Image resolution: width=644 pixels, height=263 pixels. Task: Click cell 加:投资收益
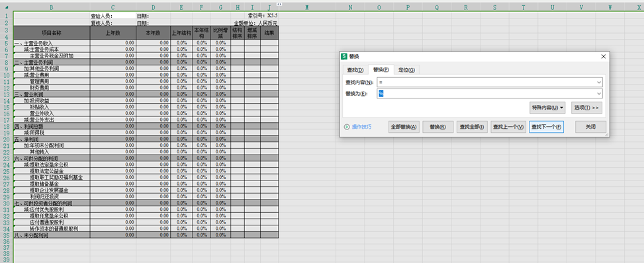[x=52, y=100]
